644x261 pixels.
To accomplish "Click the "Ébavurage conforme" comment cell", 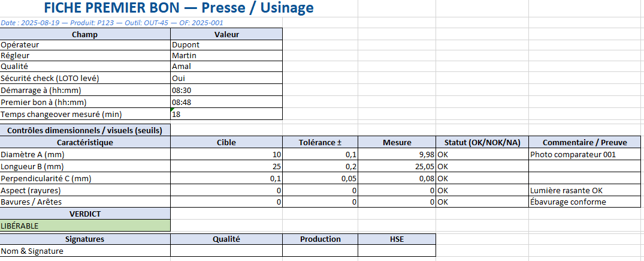I will pos(585,202).
